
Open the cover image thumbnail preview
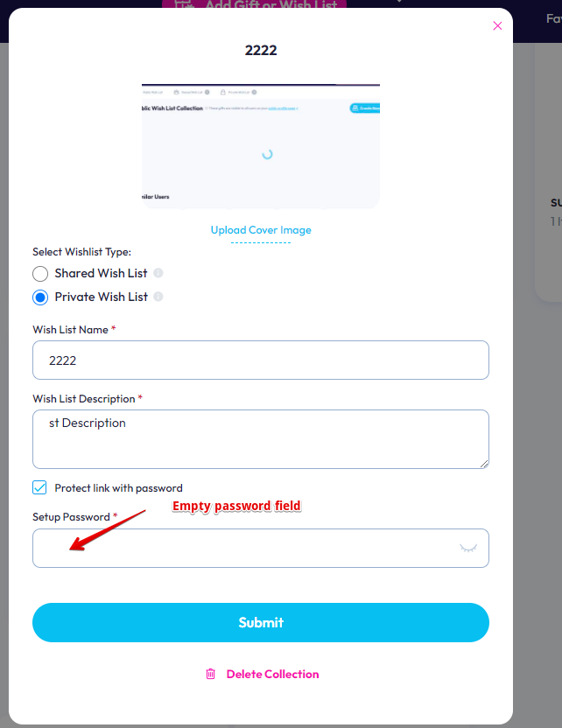pyautogui.click(x=261, y=146)
